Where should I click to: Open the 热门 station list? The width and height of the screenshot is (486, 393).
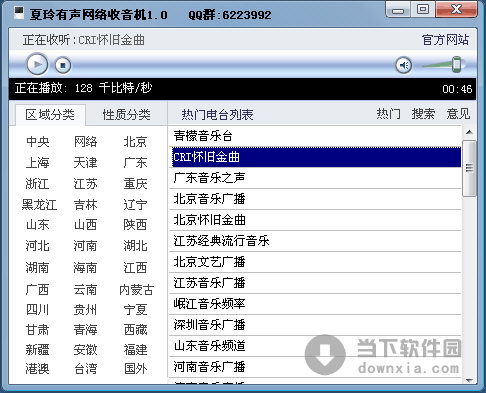[x=388, y=114]
